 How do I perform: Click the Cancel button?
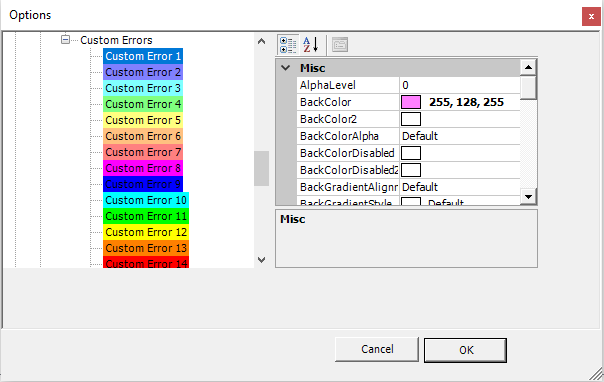(377, 349)
